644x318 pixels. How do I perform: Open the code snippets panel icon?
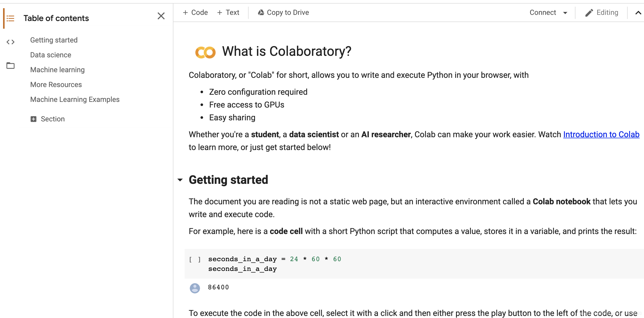coord(10,42)
